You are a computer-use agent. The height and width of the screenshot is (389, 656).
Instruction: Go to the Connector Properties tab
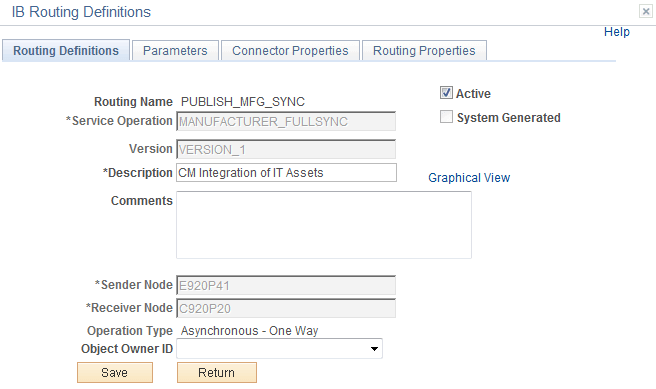pyautogui.click(x=290, y=51)
